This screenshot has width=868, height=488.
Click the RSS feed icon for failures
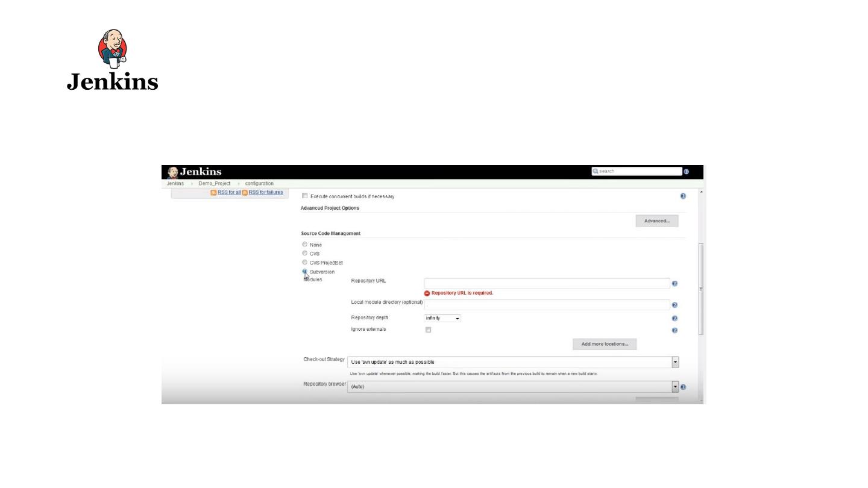click(245, 193)
